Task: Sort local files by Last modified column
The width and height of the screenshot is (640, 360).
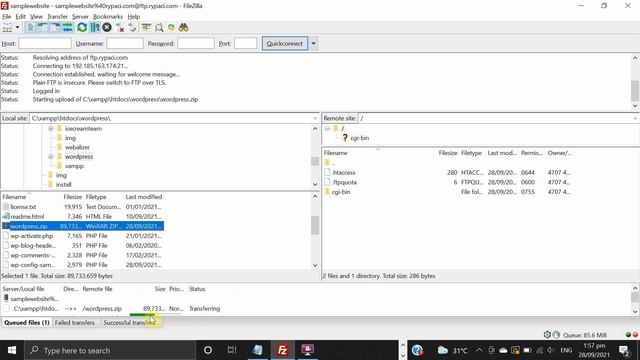Action: 144,197
